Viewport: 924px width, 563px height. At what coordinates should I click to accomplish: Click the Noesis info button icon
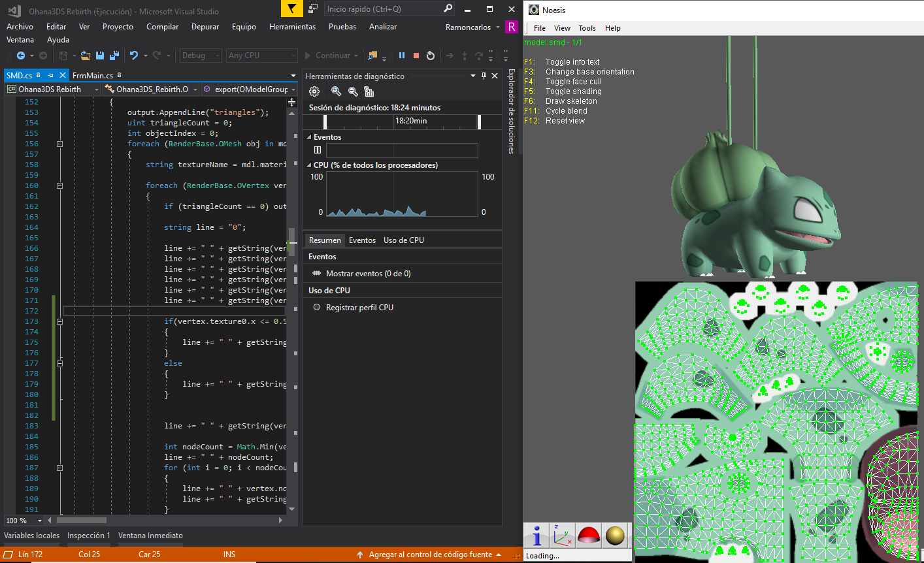(536, 536)
